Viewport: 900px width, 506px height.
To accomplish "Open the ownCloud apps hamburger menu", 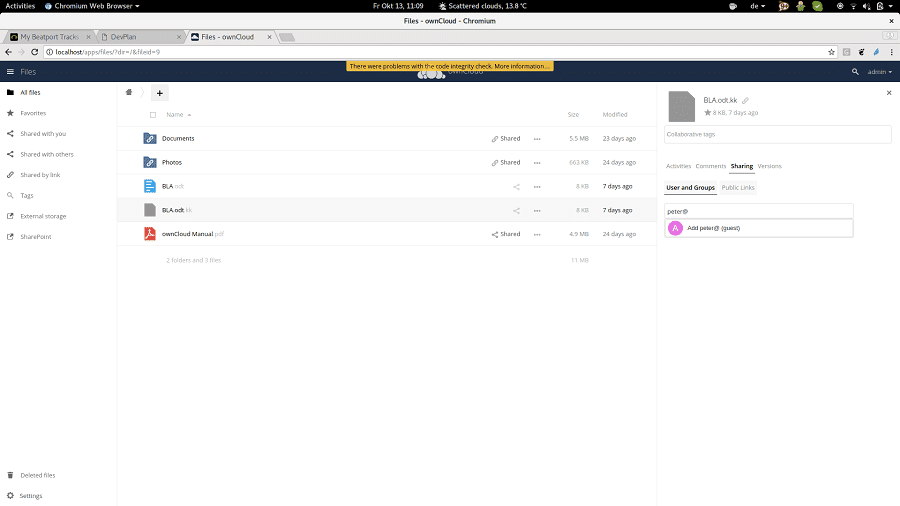I will click(10, 72).
